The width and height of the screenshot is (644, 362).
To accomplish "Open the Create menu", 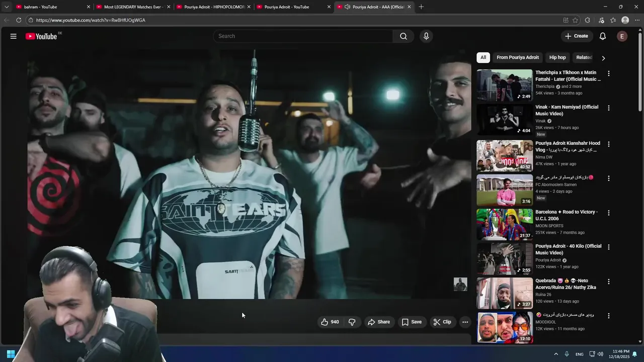I will (577, 36).
